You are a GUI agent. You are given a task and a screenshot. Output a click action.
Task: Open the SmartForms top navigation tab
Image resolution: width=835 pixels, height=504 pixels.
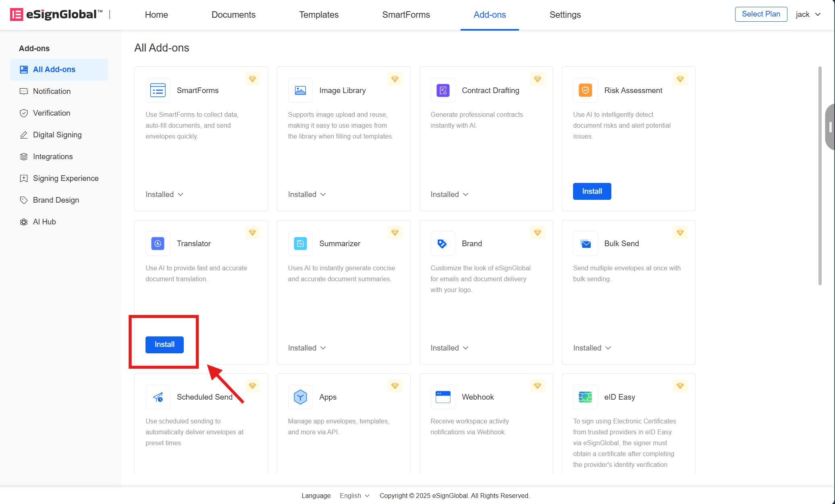pyautogui.click(x=406, y=15)
